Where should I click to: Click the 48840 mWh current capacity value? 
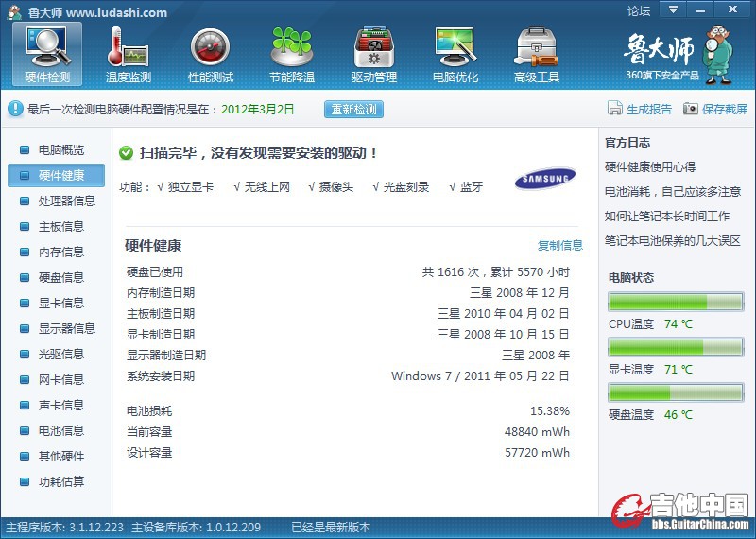point(537,432)
